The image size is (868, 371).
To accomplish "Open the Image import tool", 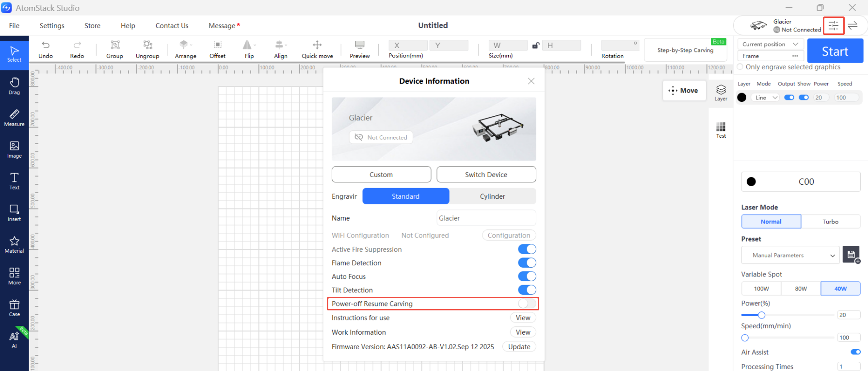I will 14,149.
